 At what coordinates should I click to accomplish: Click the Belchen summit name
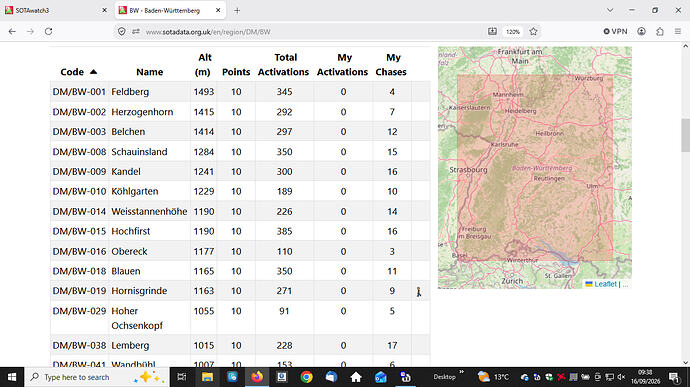128,132
